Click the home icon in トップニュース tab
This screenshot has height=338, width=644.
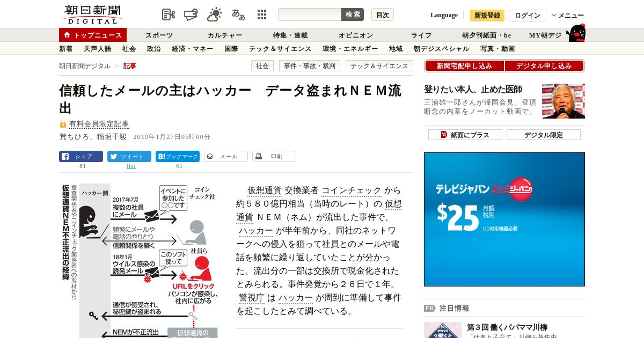pyautogui.click(x=67, y=35)
